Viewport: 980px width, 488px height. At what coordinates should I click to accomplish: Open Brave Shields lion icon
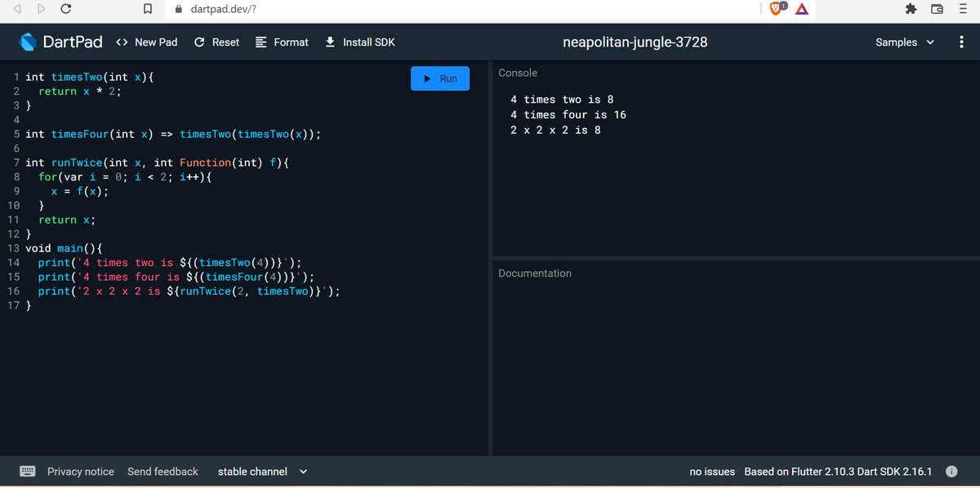[777, 8]
